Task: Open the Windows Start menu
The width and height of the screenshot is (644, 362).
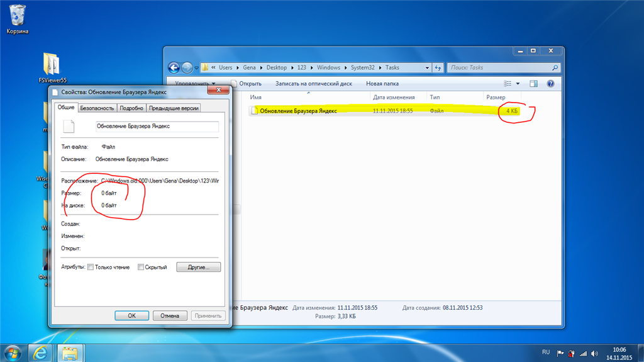Action: (x=13, y=353)
